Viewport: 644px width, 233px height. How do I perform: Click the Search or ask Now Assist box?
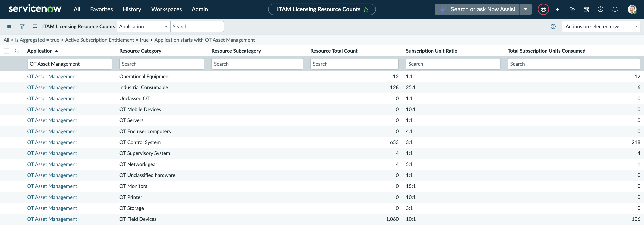tap(477, 9)
